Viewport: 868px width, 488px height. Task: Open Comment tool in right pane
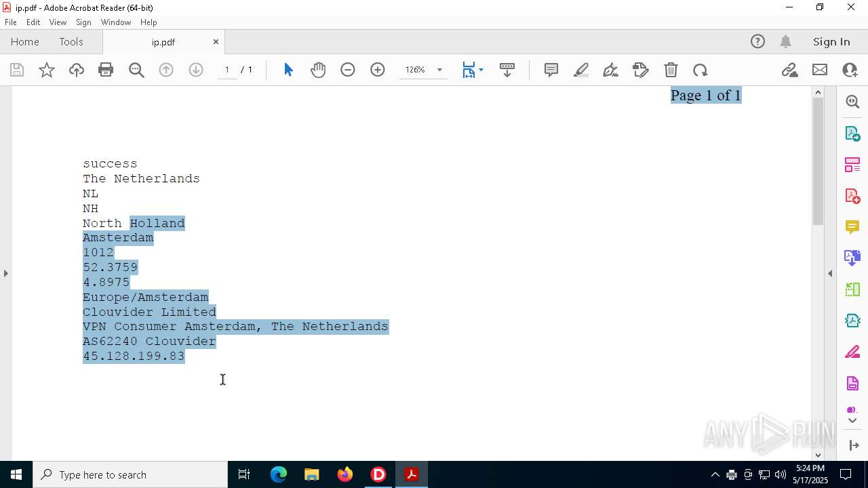pyautogui.click(x=852, y=227)
